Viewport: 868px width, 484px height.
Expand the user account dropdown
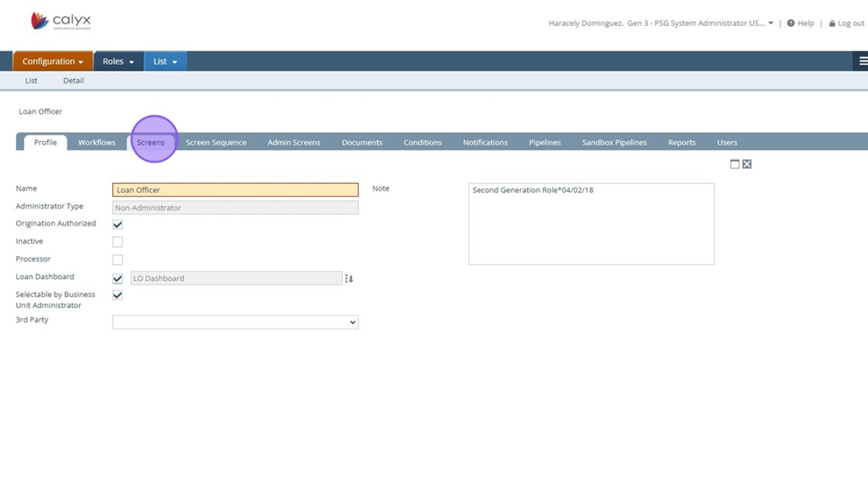(x=770, y=23)
